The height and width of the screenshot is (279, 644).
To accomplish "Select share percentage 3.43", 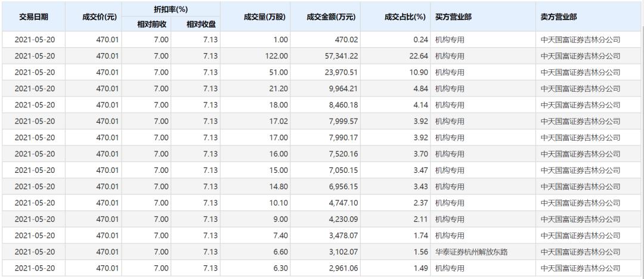I will tap(420, 187).
